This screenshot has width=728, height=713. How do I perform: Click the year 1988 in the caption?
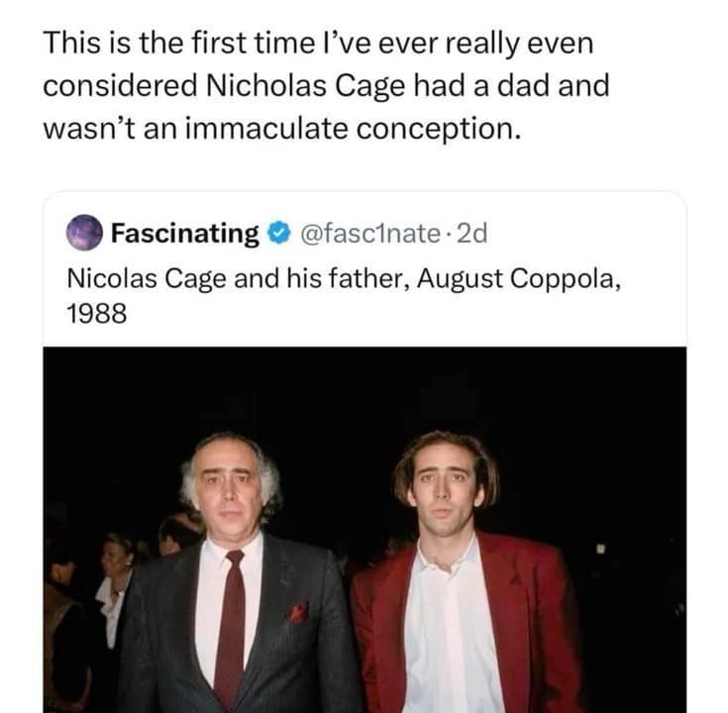[97, 313]
